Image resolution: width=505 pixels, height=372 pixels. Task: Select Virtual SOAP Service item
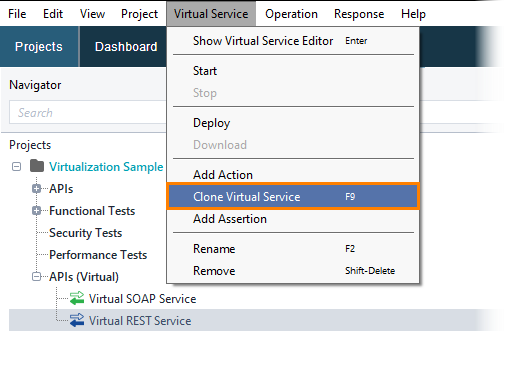click(142, 299)
